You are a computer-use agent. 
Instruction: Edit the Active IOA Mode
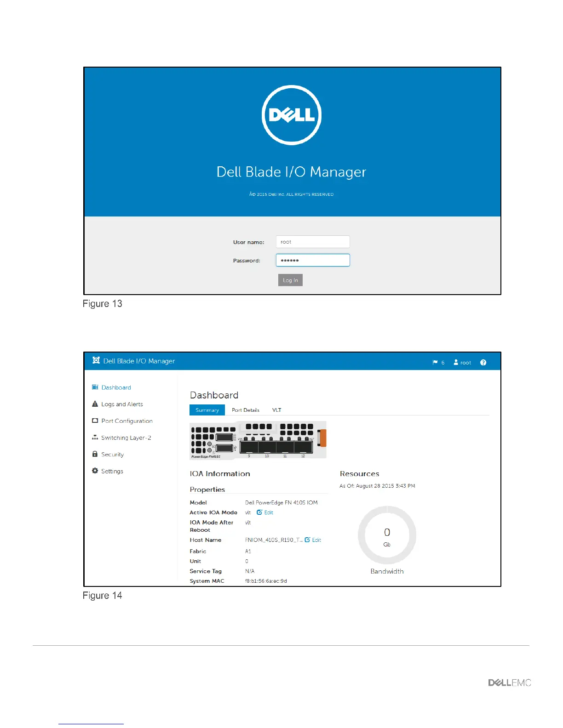265,512
